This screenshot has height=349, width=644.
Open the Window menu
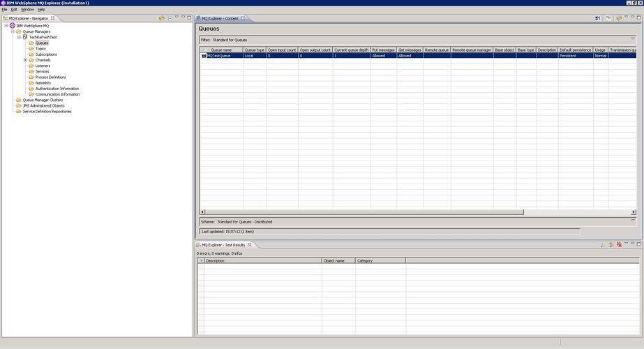click(x=27, y=10)
